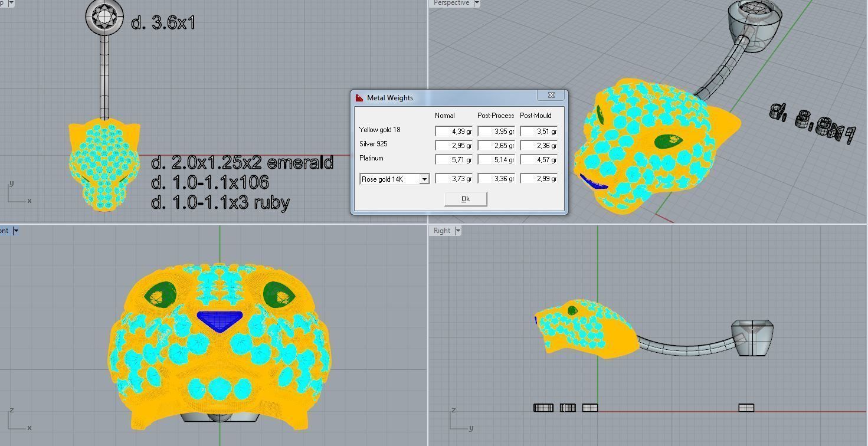The width and height of the screenshot is (868, 446).
Task: Close the Metal Weights dialog
Action: click(552, 96)
